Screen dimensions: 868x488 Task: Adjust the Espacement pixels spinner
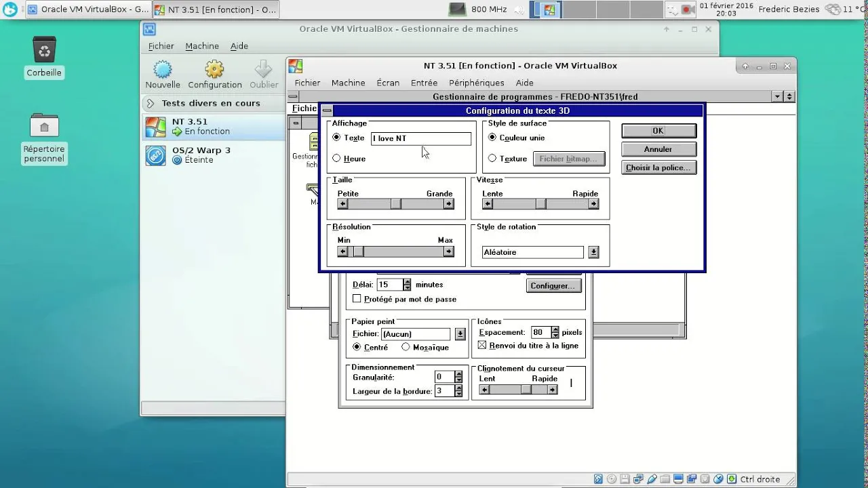click(x=555, y=333)
